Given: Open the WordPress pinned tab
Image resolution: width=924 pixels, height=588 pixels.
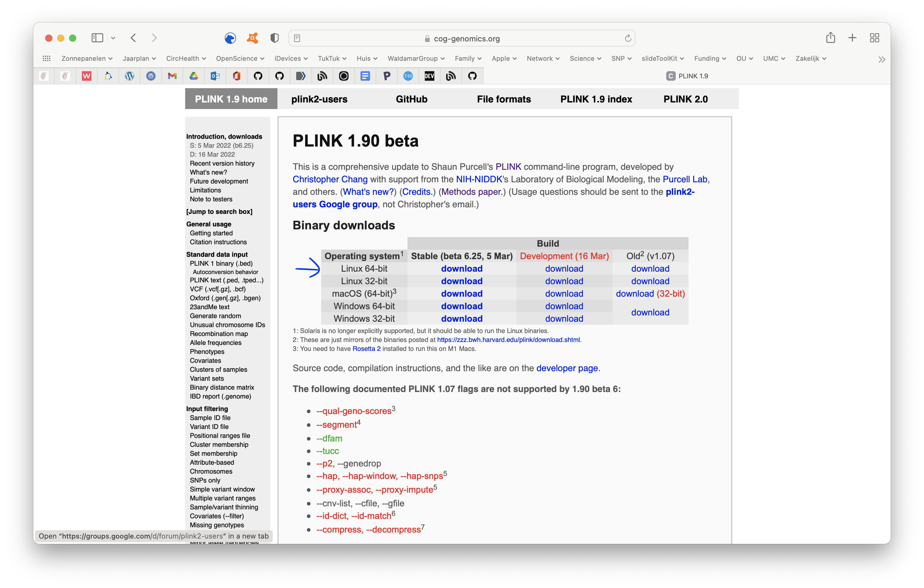Looking at the screenshot, I should [x=129, y=76].
